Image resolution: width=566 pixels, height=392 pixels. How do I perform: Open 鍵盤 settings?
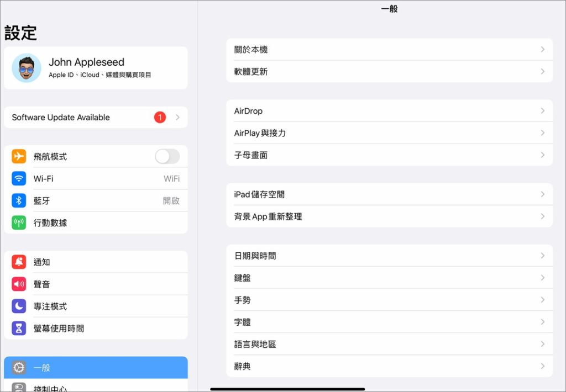point(390,278)
